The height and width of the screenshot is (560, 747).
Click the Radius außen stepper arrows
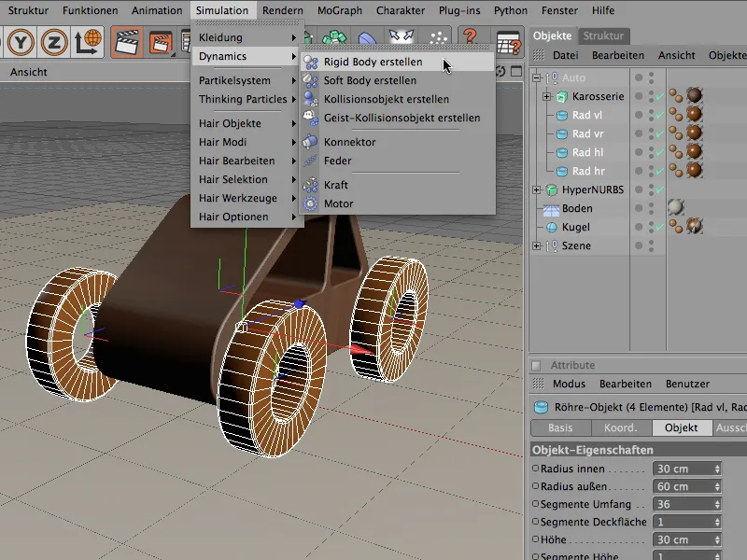pos(717,486)
